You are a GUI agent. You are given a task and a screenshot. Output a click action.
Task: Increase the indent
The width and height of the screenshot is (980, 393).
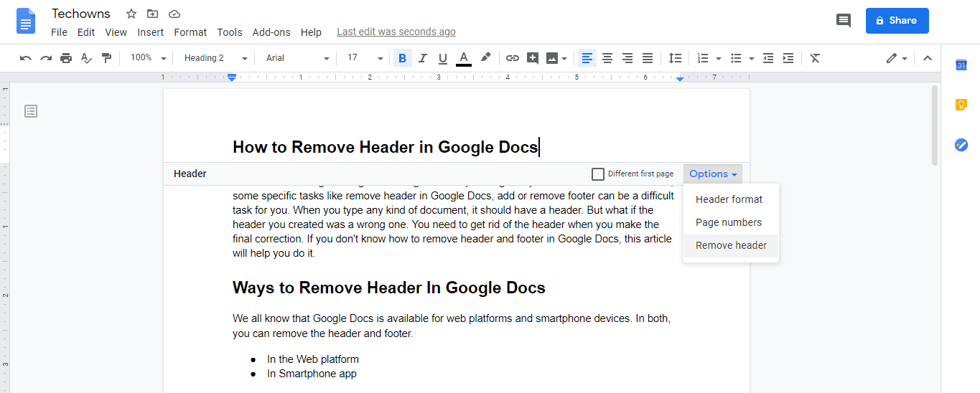pyautogui.click(x=788, y=58)
